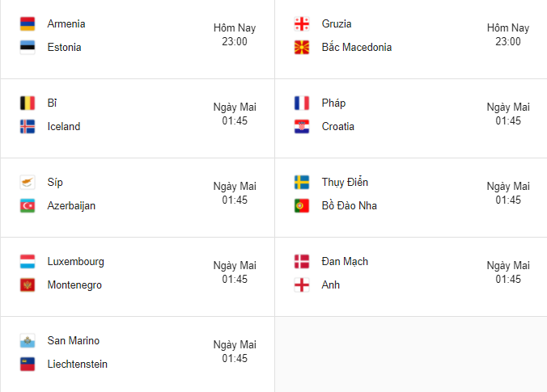Click the Azerbaijan flag icon
Image resolution: width=547 pixels, height=392 pixels.
tap(28, 205)
